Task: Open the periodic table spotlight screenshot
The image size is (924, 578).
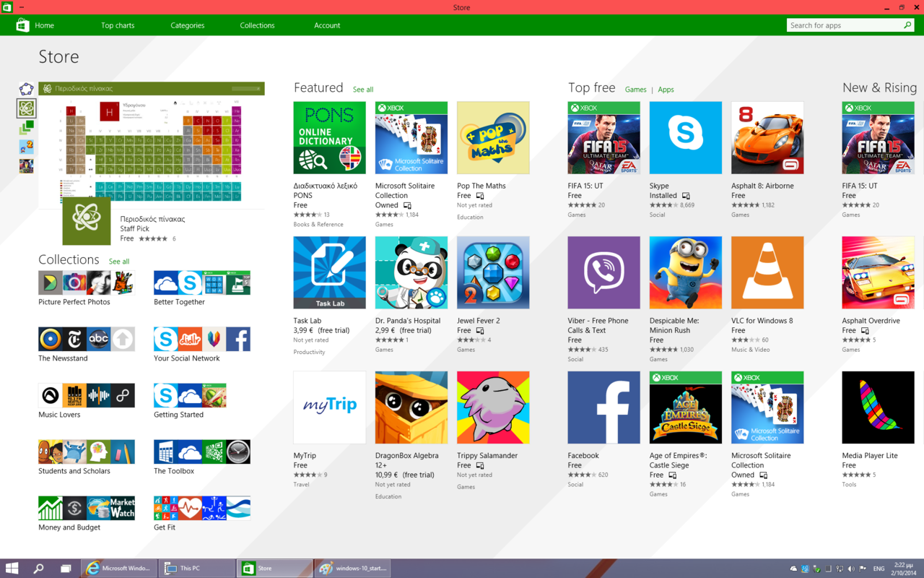Action: (x=152, y=145)
